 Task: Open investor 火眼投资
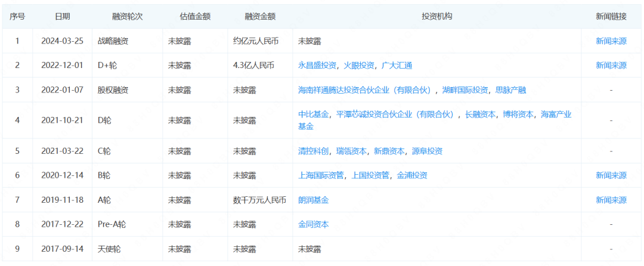[359, 65]
